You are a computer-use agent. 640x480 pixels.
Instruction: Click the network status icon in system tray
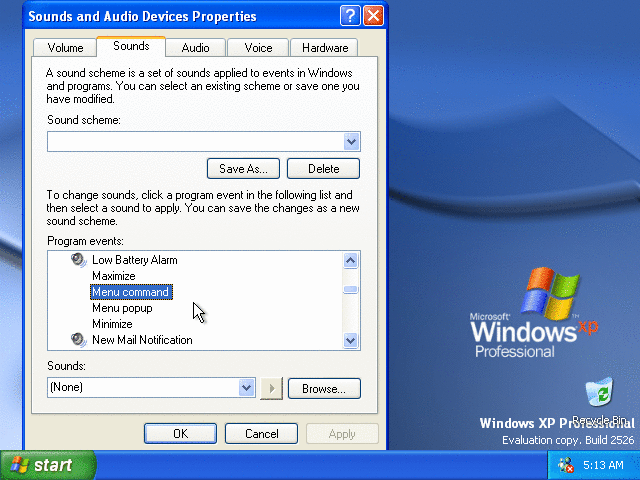(566, 465)
